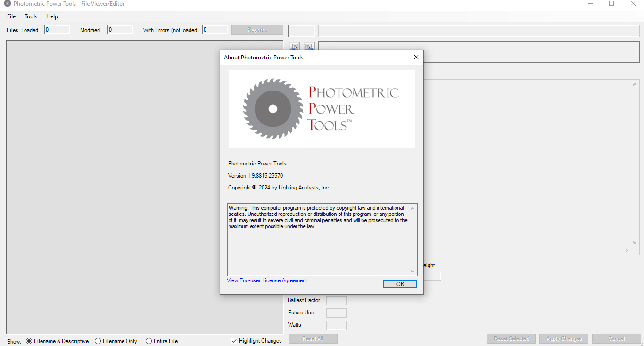Viewport: 644px width, 346px height.
Task: Click the Version 1.9.8815.25570 text
Action: click(256, 176)
